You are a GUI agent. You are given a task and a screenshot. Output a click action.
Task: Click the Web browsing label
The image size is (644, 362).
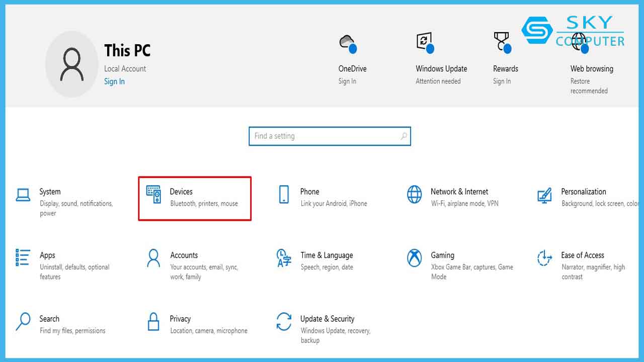point(592,69)
